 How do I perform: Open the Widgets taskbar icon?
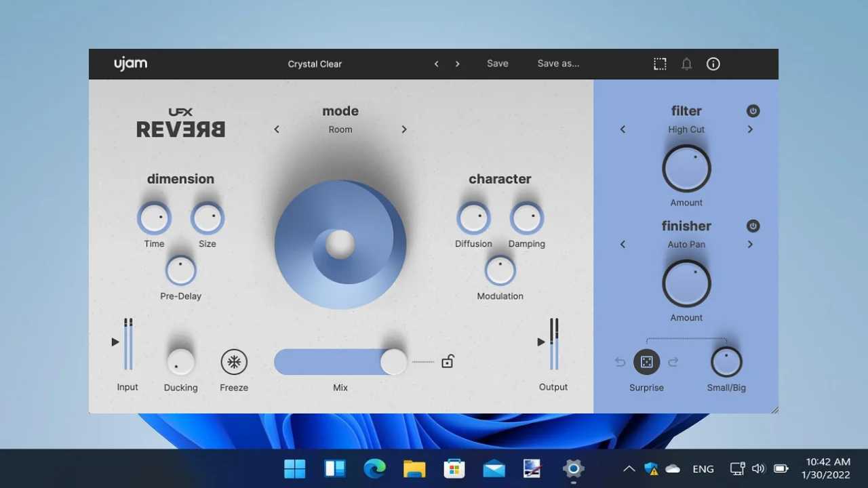[334, 468]
